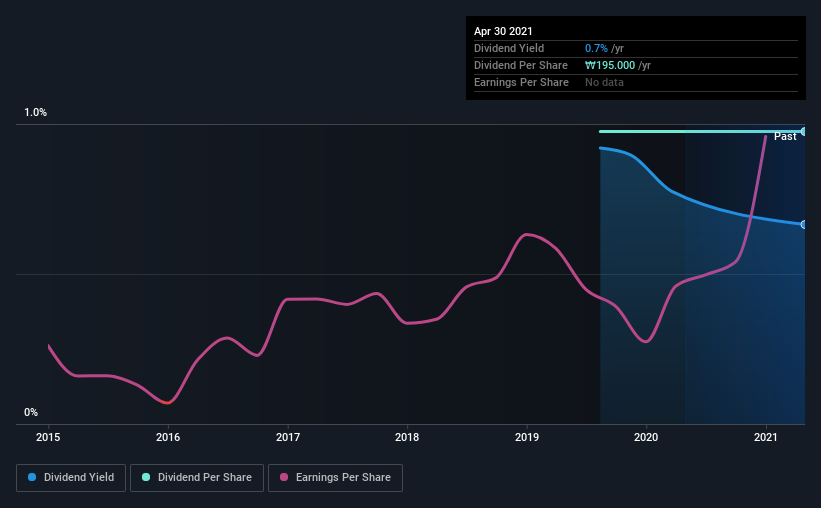The height and width of the screenshot is (508, 821).
Task: Select the blue dividend yield endpoint marker
Action: [803, 225]
